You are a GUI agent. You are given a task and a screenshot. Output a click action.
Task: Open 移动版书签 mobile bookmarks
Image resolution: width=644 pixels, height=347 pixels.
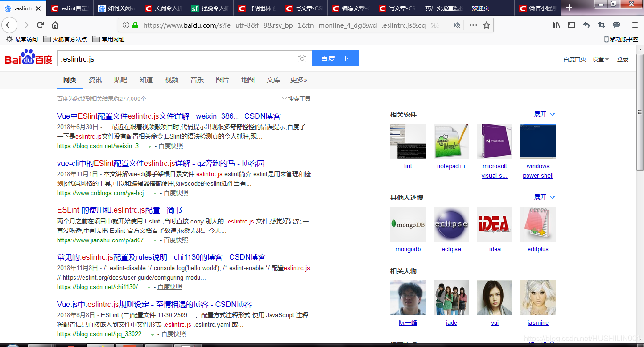click(621, 40)
